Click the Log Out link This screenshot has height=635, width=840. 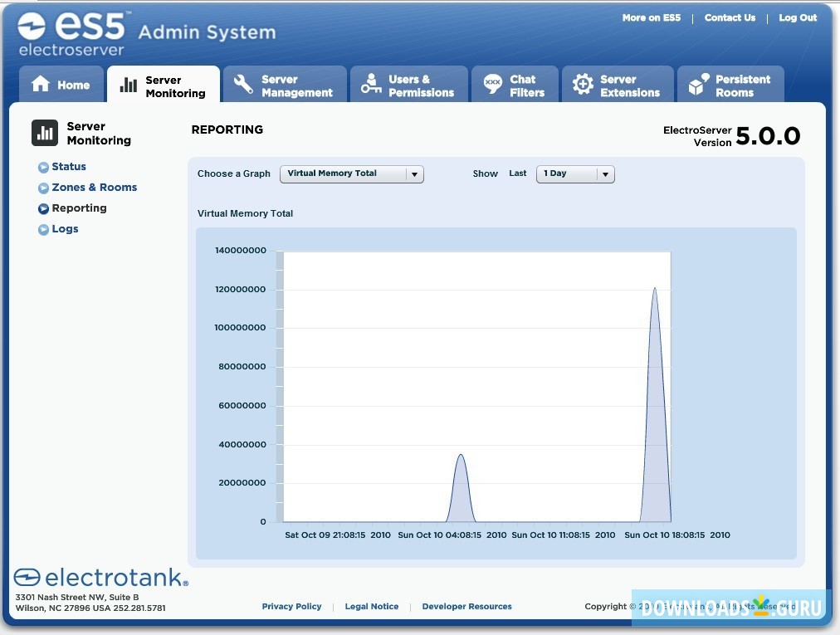coord(797,18)
